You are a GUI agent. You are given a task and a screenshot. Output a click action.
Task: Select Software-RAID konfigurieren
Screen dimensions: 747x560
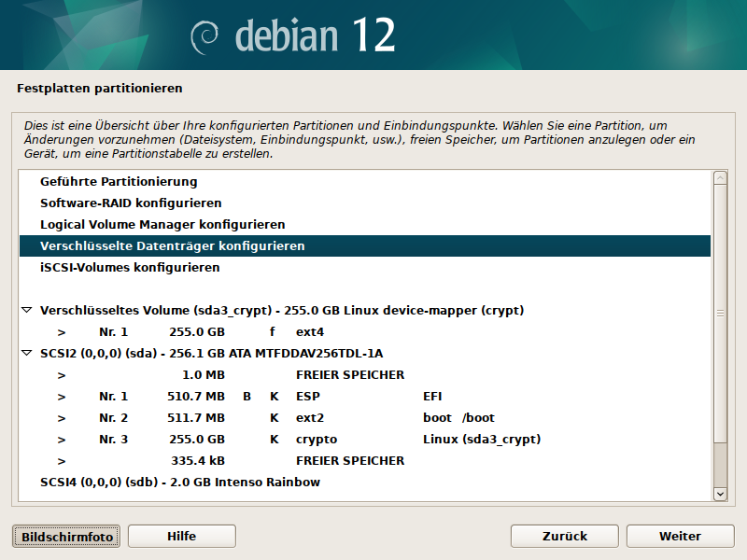tap(131, 203)
